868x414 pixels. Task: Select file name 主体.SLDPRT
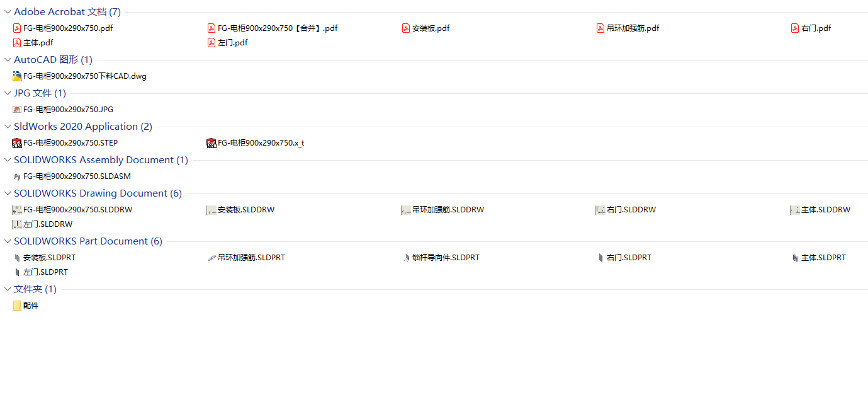click(x=823, y=258)
